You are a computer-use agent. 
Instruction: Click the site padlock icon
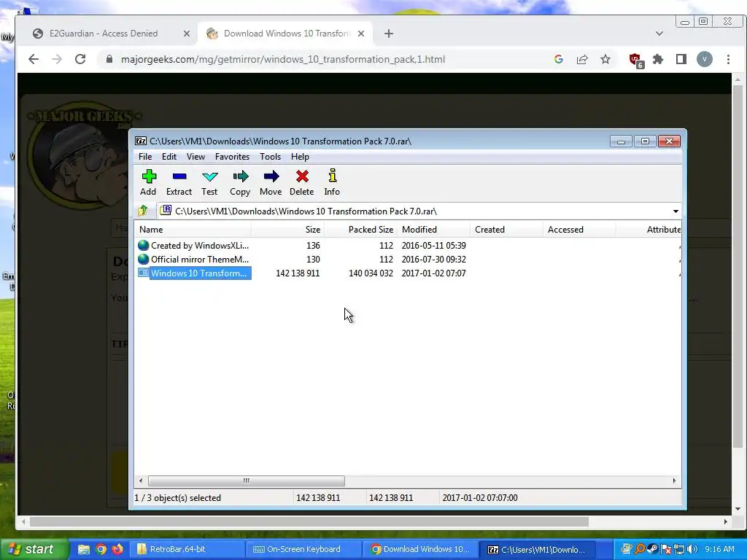pyautogui.click(x=109, y=59)
